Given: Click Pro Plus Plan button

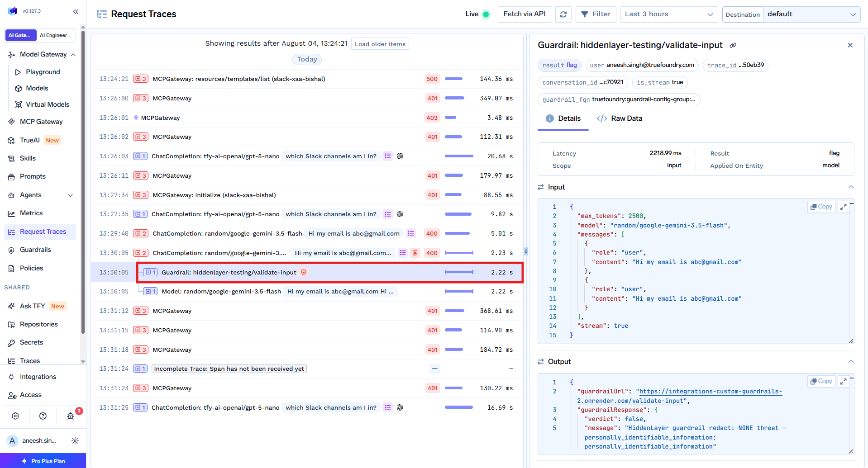Looking at the screenshot, I should [43, 461].
